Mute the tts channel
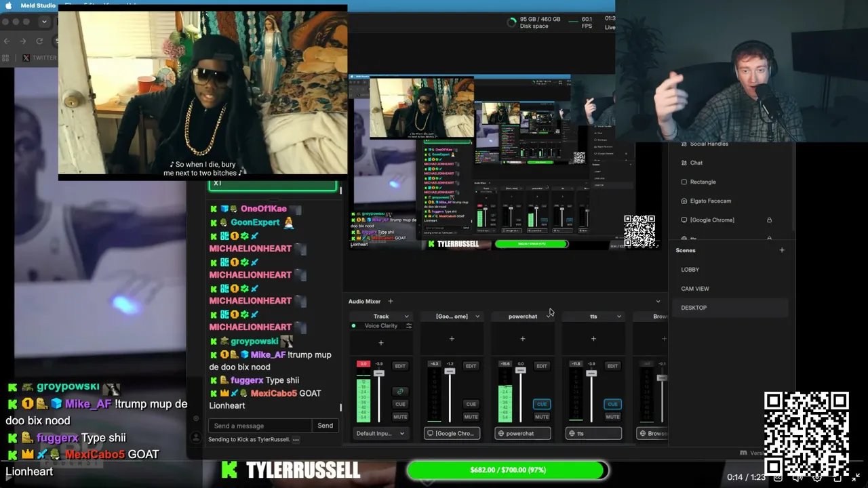 point(612,417)
